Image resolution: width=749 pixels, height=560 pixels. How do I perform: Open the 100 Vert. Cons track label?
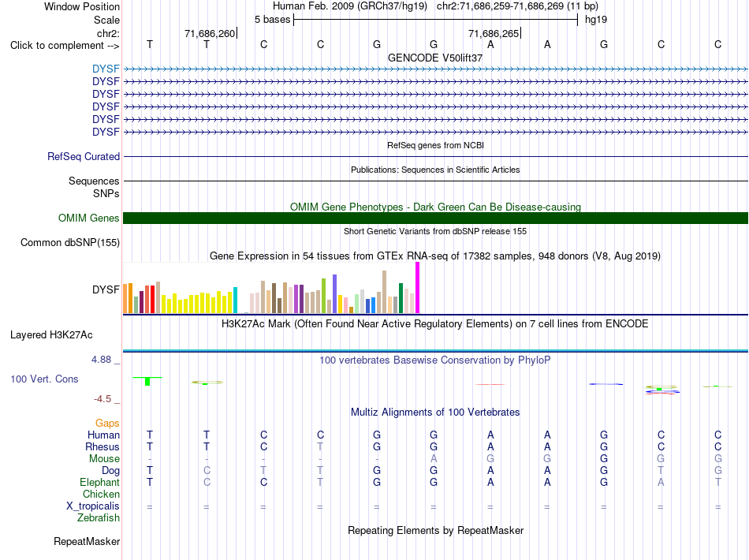click(x=44, y=379)
